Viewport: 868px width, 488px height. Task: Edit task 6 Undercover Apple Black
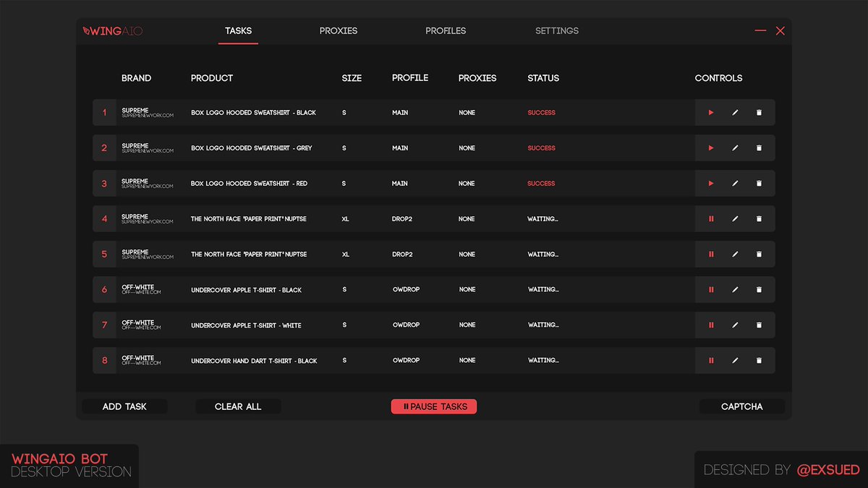pyautogui.click(x=735, y=290)
